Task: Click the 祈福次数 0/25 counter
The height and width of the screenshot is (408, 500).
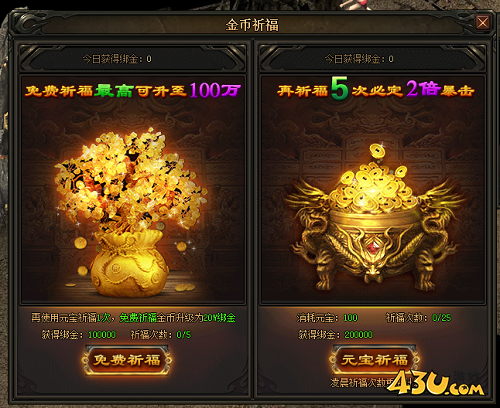Action: tap(418, 318)
